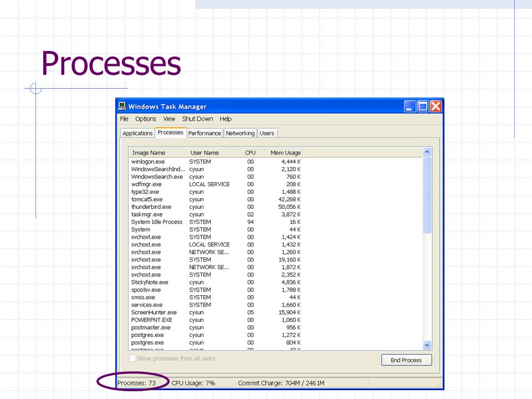Toggle Show processes from all users checkbox

132,359
